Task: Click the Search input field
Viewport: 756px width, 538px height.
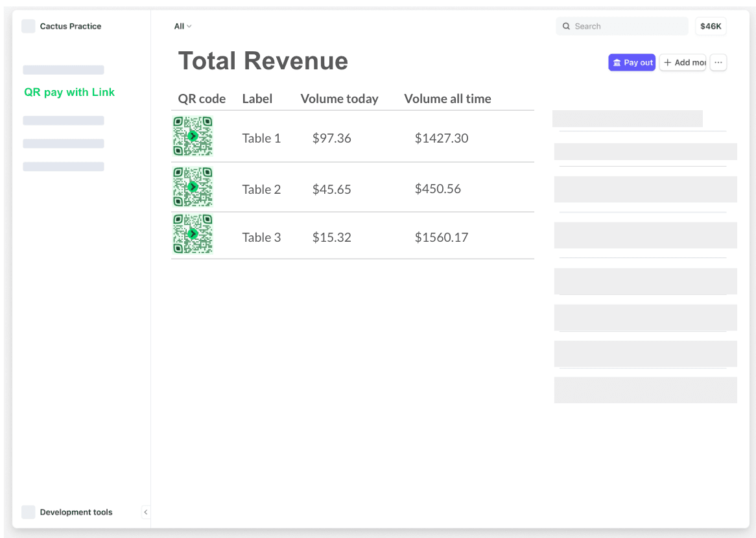Action: [x=622, y=26]
